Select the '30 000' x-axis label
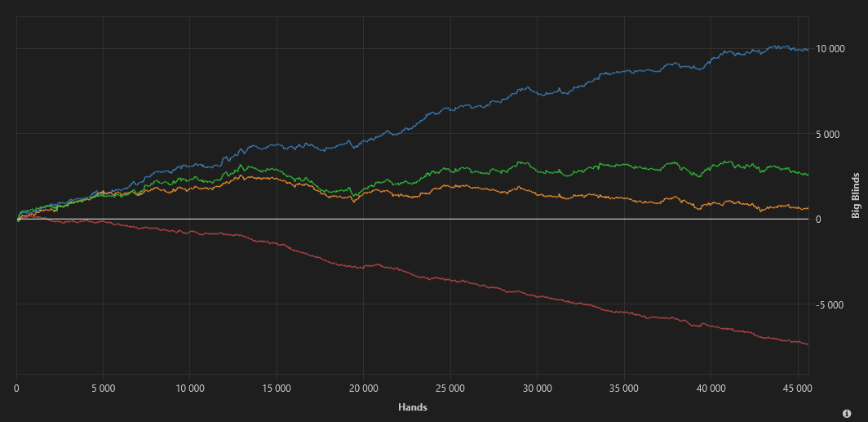The image size is (868, 422). [x=537, y=388]
